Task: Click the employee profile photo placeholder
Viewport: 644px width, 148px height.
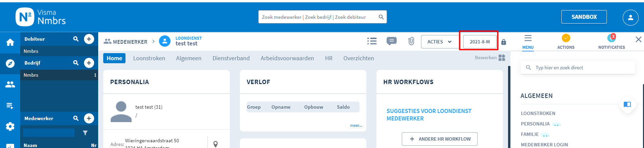Action: 121,112
